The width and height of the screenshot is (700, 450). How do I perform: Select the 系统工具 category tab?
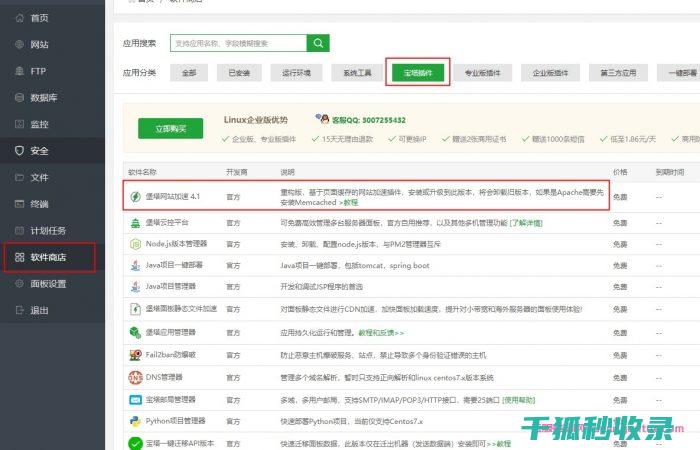[357, 73]
